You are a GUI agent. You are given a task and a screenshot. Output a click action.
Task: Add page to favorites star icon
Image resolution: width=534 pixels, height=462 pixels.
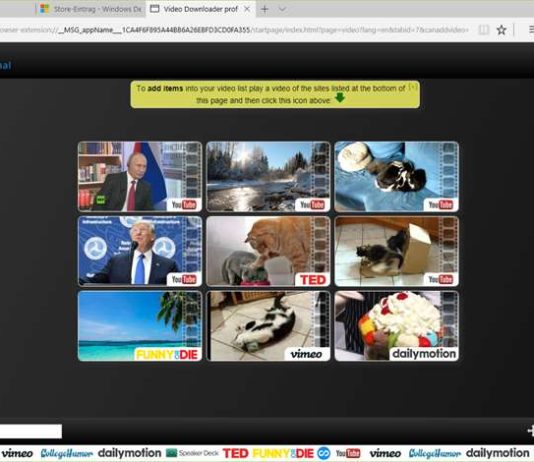coord(501,30)
